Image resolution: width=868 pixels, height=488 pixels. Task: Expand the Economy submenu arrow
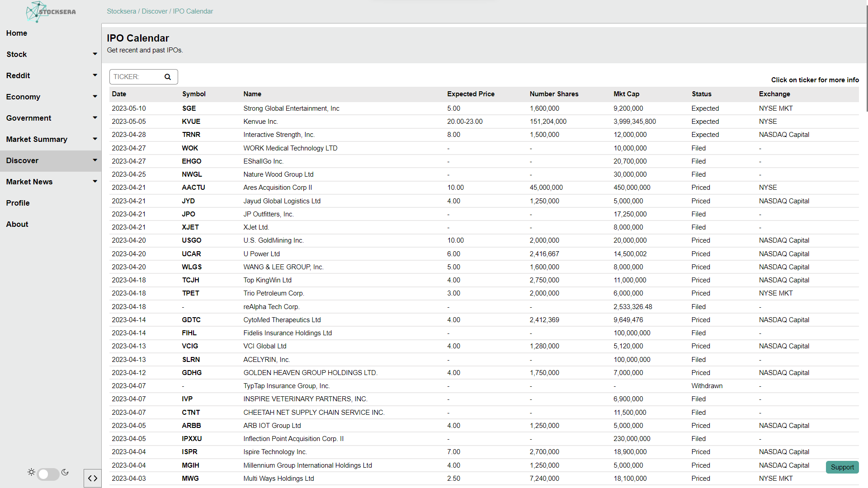[95, 97]
